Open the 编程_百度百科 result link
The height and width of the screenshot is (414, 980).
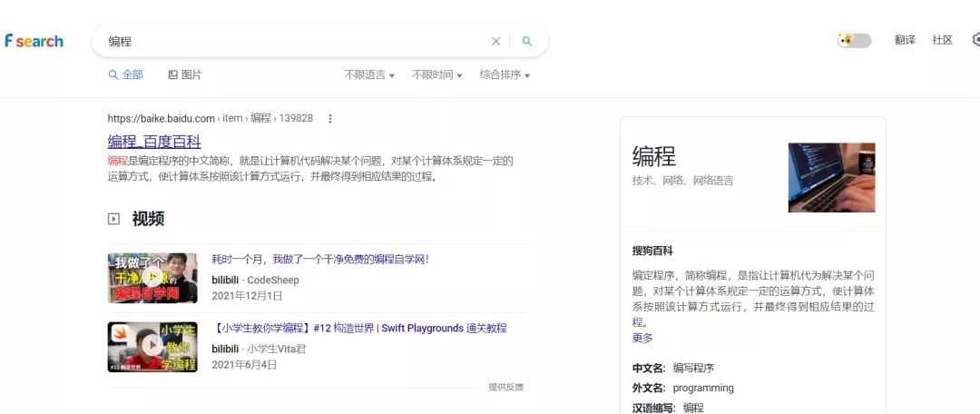pos(154,142)
